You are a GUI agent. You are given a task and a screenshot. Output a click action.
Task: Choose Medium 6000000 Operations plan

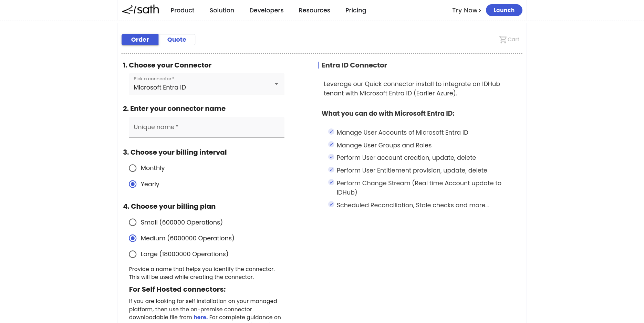[x=133, y=238]
